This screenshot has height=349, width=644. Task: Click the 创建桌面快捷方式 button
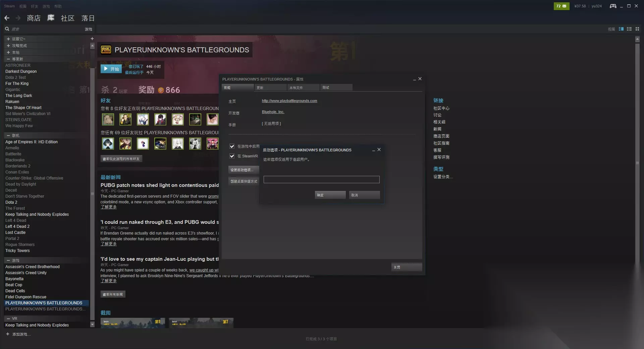coord(244,181)
